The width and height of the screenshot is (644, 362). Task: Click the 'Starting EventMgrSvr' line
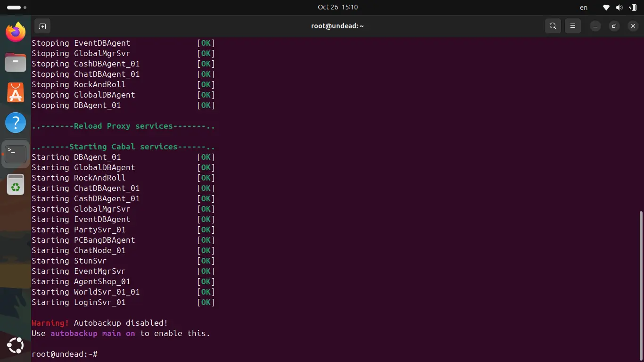tap(124, 271)
